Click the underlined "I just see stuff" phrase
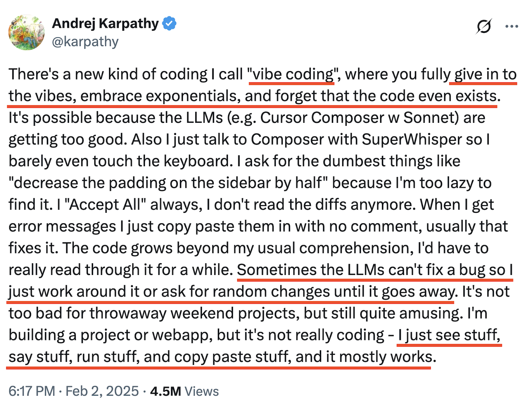Viewport: 532px width, 411px height. (449, 335)
